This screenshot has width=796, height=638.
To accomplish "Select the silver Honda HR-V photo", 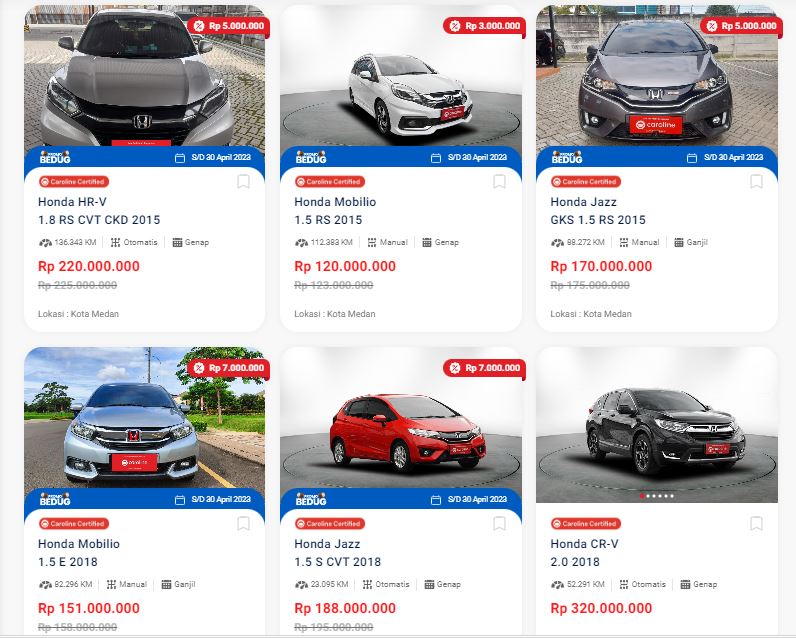I will (x=144, y=76).
